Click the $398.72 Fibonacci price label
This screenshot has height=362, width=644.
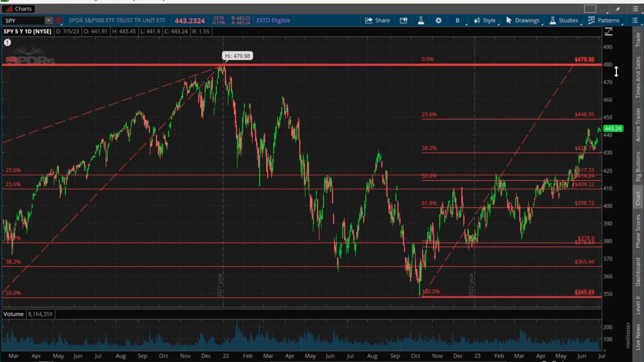[584, 204]
